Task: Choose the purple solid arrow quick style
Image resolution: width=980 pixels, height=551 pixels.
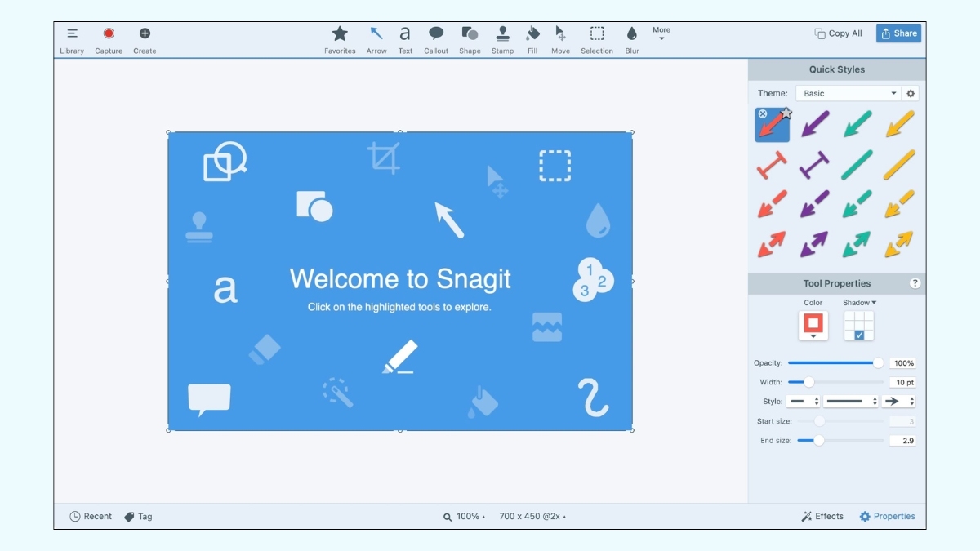Action: [x=814, y=124]
